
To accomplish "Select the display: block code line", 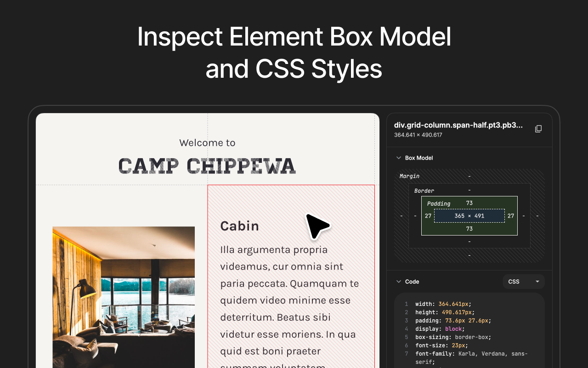I will pos(440,329).
